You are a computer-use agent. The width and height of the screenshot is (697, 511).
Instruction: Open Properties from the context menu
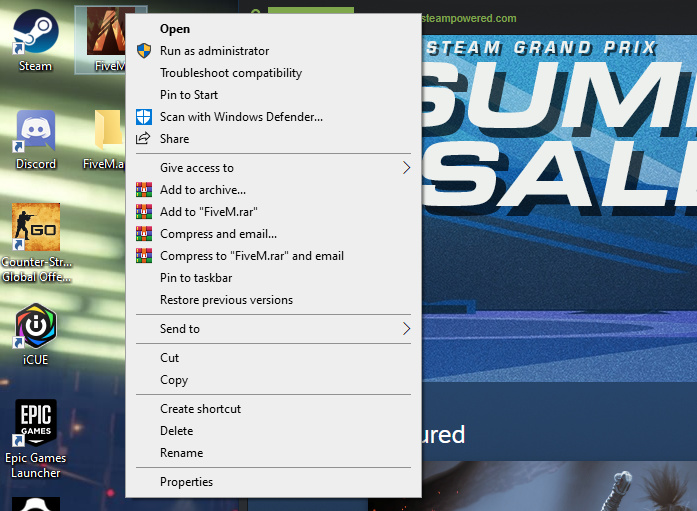coord(273,482)
